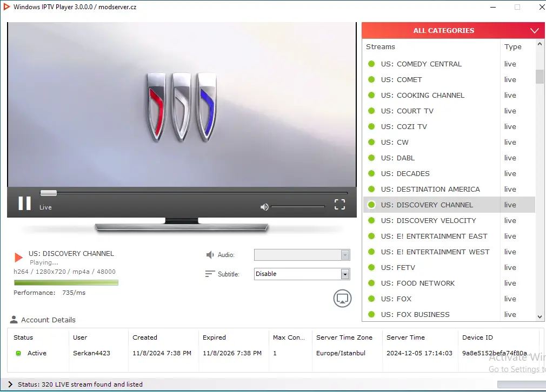Viewport: 546px width, 392px height.
Task: Click the streams list scrollbar thumb
Action: [540, 77]
